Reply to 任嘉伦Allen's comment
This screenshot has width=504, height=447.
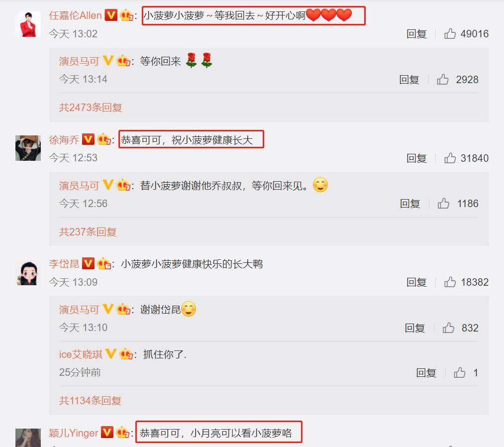point(416,34)
